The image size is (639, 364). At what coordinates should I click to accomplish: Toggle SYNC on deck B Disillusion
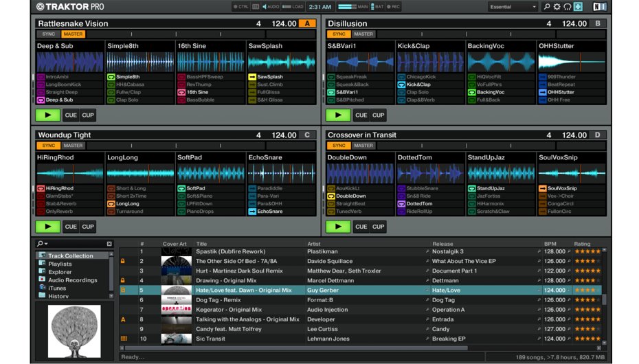point(339,34)
